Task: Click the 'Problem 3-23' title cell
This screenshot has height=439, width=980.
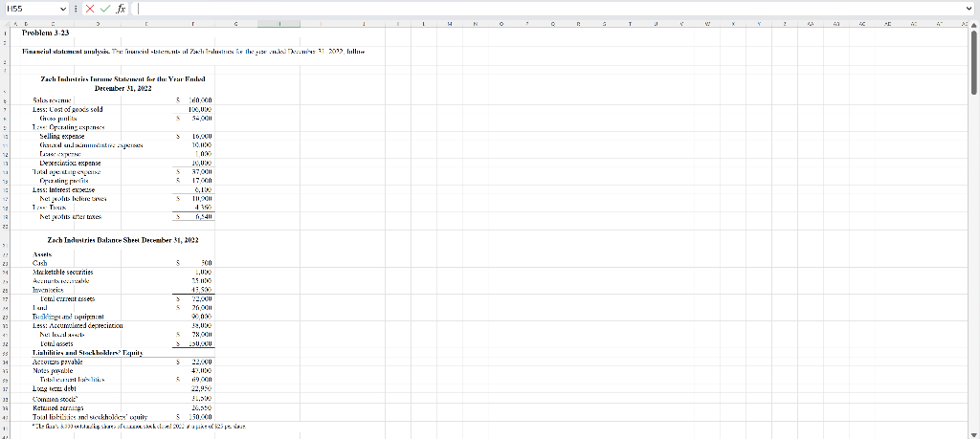Action: (45, 33)
